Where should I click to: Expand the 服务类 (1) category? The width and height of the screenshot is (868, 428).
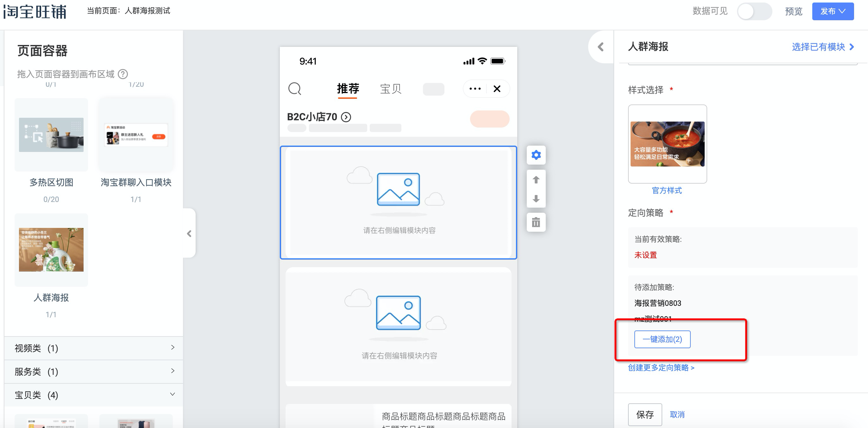point(93,371)
